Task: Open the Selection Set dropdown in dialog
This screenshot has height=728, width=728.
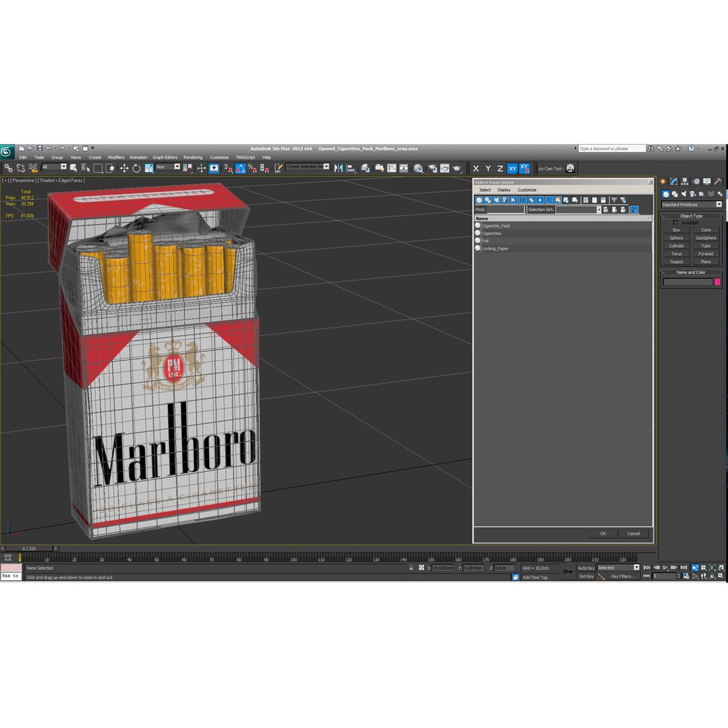Action: (578, 210)
